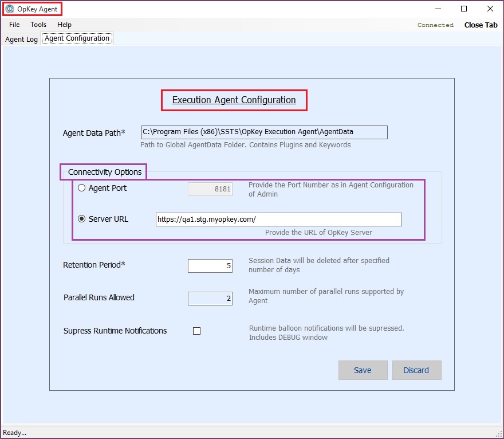Click the Close Tab button
The width and height of the screenshot is (504, 439).
click(x=481, y=25)
